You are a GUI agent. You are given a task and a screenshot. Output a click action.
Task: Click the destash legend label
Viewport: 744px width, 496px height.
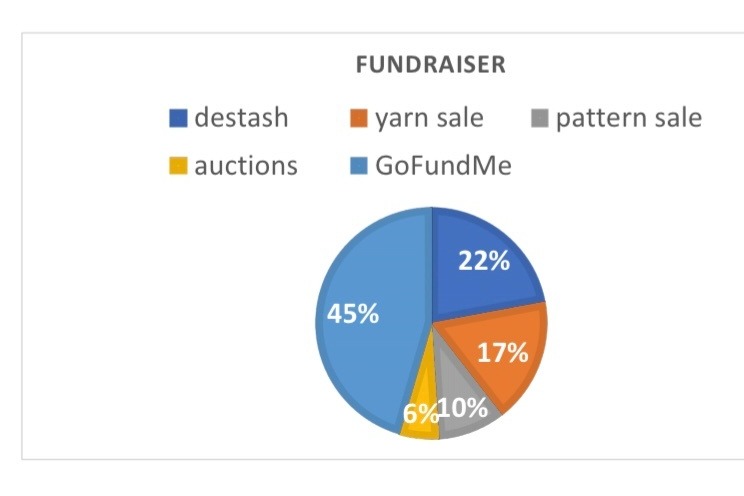[241, 117]
